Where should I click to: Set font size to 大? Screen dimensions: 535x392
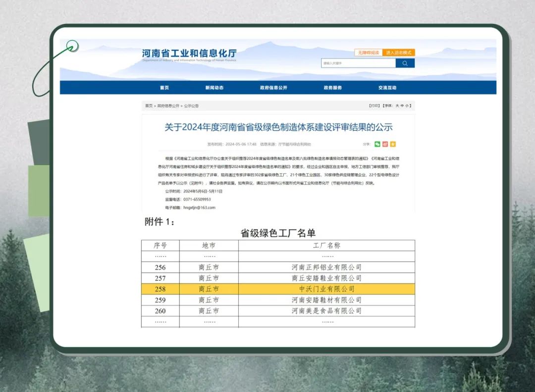point(397,106)
